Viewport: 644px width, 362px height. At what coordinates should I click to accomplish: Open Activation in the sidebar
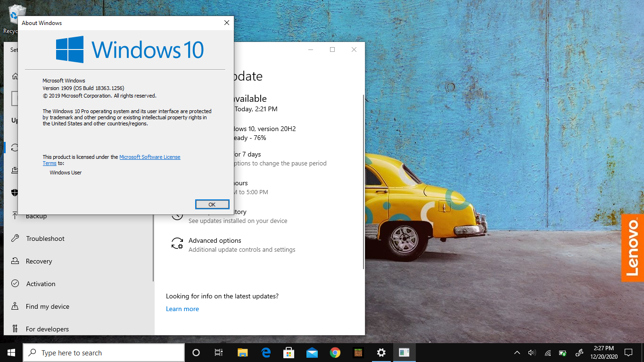(41, 284)
